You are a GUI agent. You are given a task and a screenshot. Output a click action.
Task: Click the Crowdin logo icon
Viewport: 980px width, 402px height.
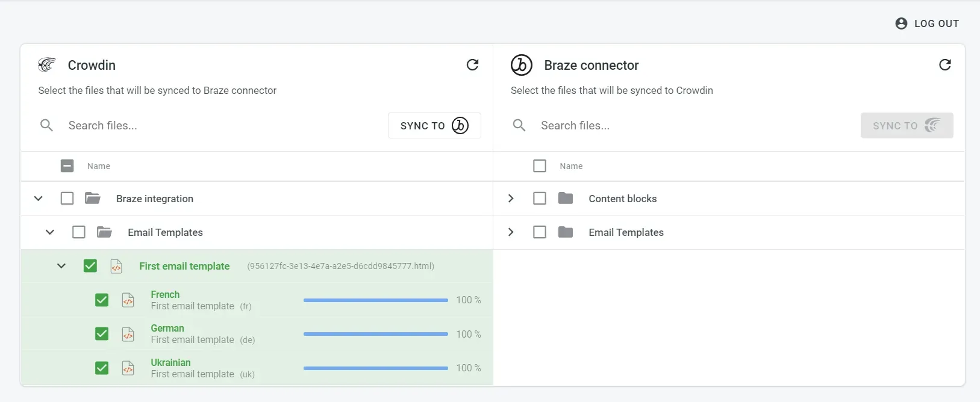pos(46,64)
